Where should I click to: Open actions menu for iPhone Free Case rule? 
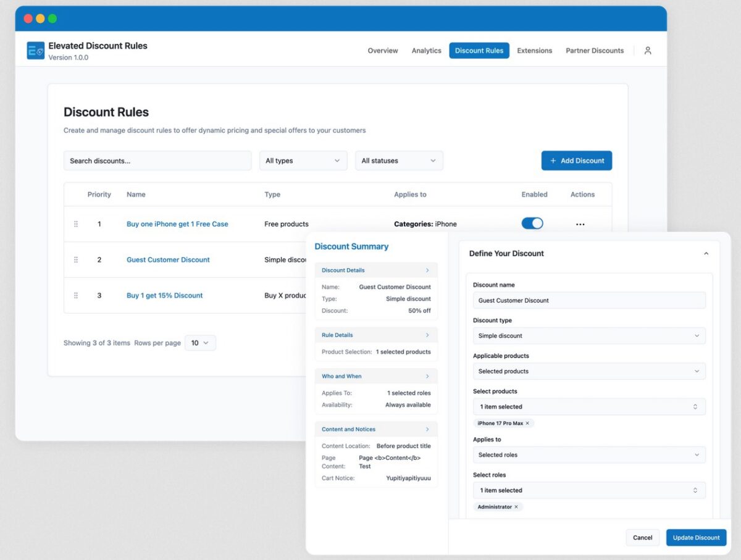point(580,224)
